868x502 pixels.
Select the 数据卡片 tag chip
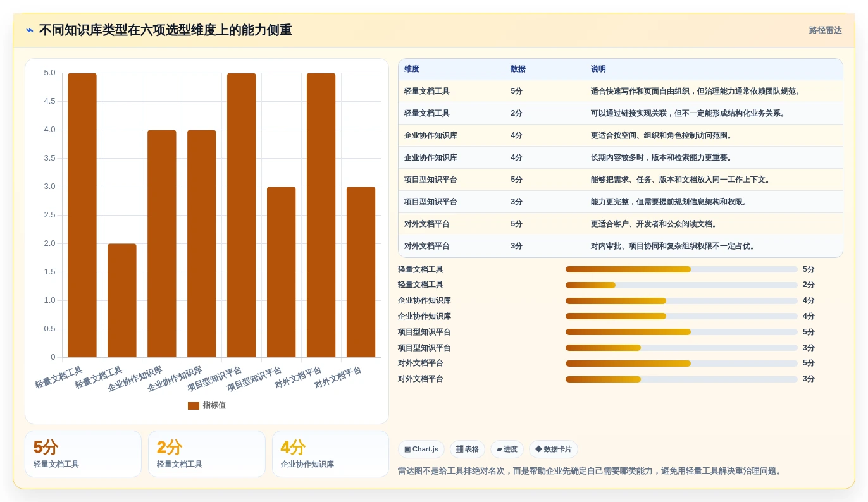coord(554,450)
